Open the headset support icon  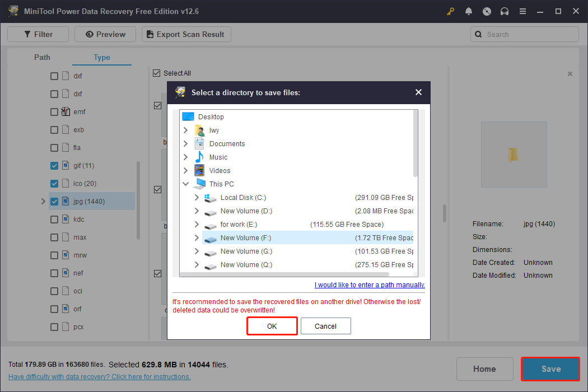coord(505,11)
